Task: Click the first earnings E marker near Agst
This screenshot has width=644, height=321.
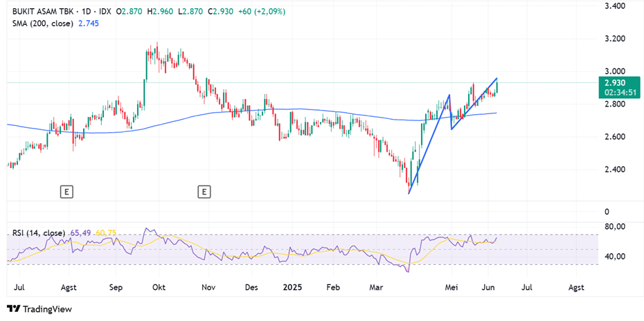Action: pyautogui.click(x=66, y=192)
